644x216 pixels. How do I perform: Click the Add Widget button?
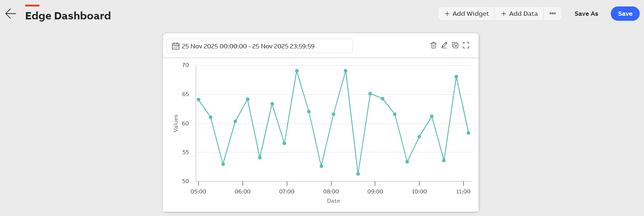(x=466, y=14)
